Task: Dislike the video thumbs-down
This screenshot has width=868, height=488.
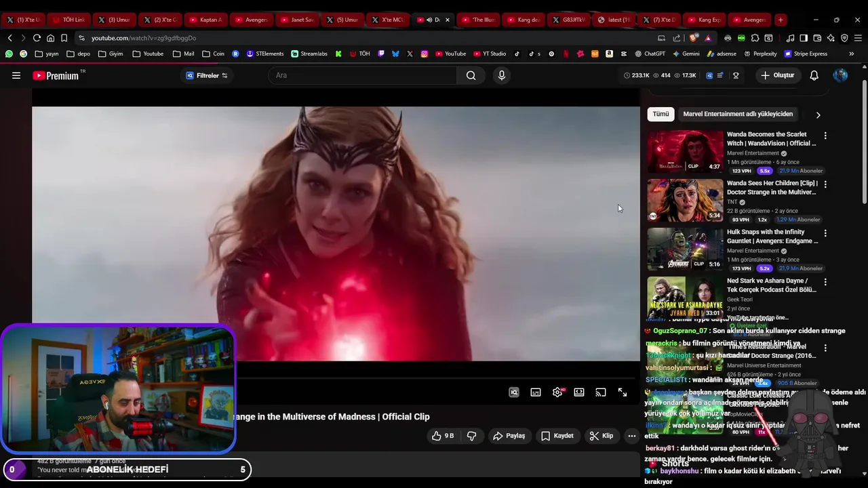Action: pyautogui.click(x=472, y=436)
